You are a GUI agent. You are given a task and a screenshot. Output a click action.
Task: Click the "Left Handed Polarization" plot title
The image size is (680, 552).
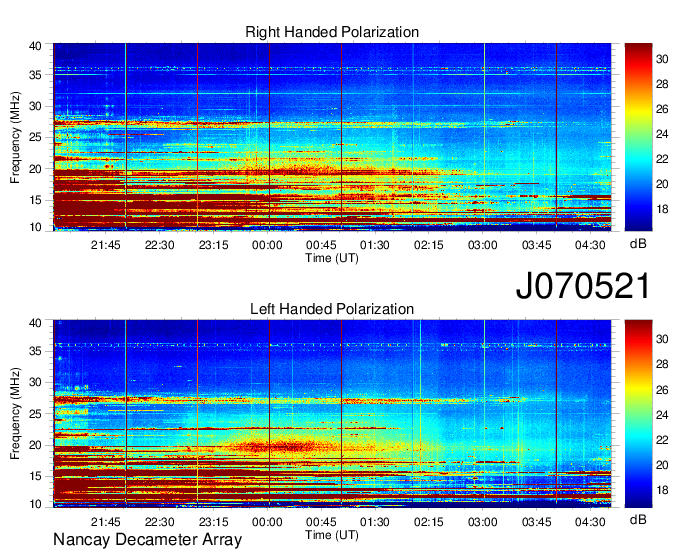[x=332, y=309]
